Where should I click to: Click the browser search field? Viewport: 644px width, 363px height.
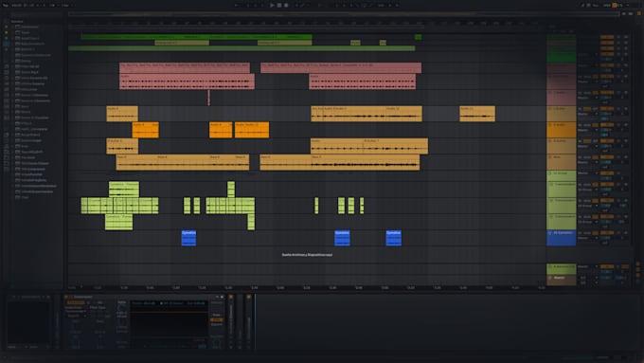(36, 15)
